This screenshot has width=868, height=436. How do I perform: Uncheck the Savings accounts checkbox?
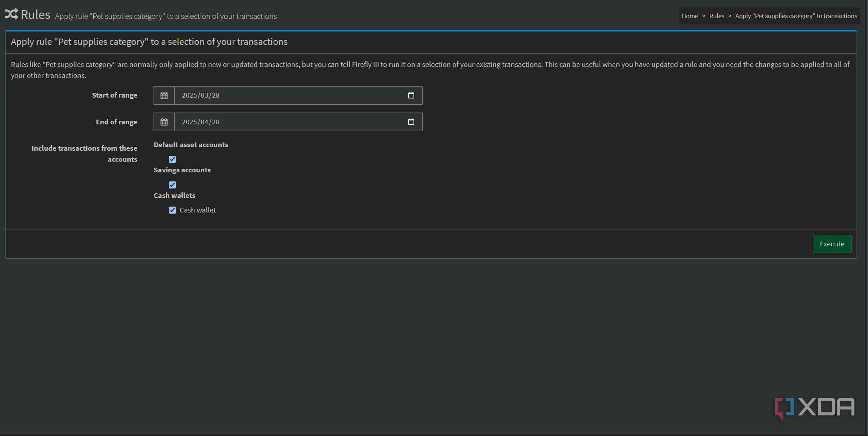tap(172, 185)
